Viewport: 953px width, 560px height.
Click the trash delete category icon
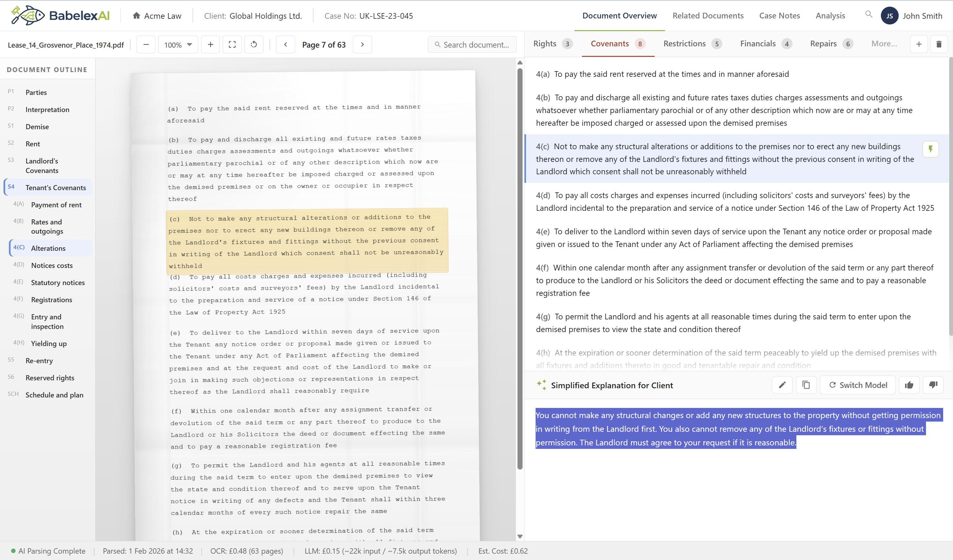(939, 44)
